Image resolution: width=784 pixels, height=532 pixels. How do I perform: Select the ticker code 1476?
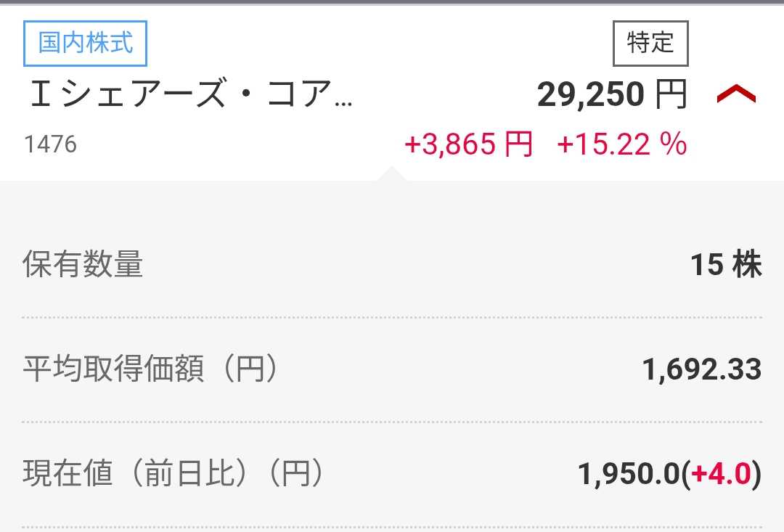point(50,144)
